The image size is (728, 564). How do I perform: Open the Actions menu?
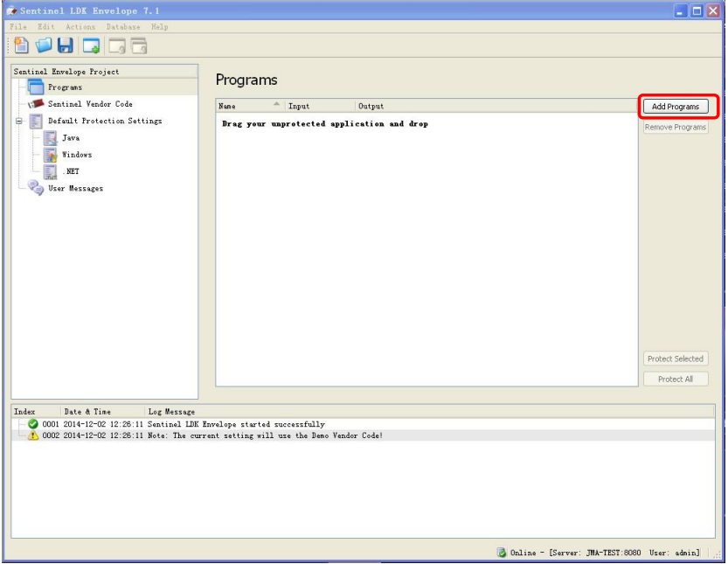point(80,27)
